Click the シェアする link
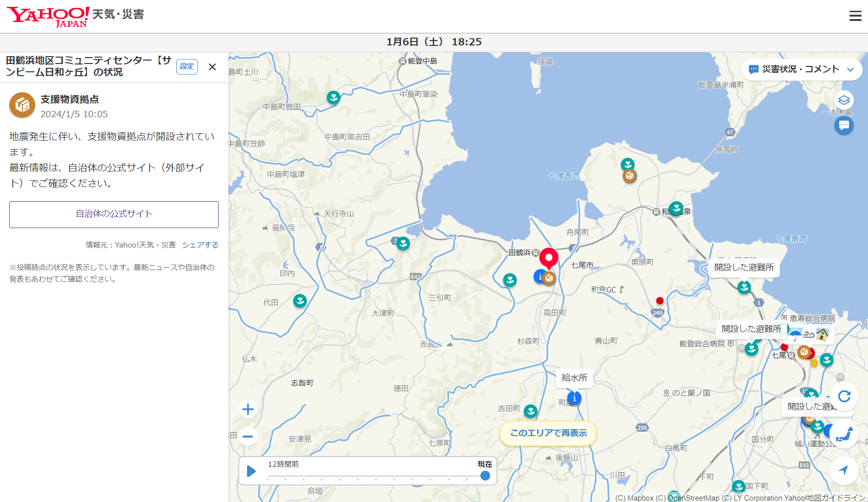 tap(200, 245)
